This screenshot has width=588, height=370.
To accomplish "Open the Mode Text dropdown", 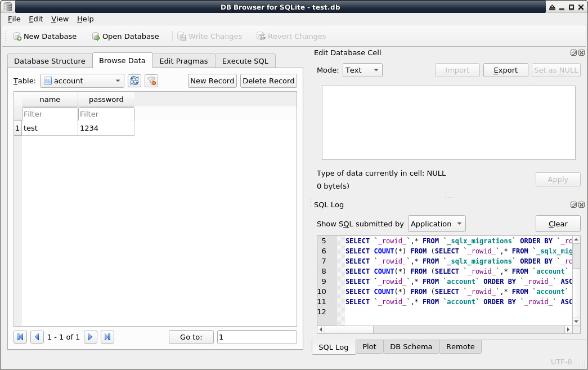I will coord(362,70).
